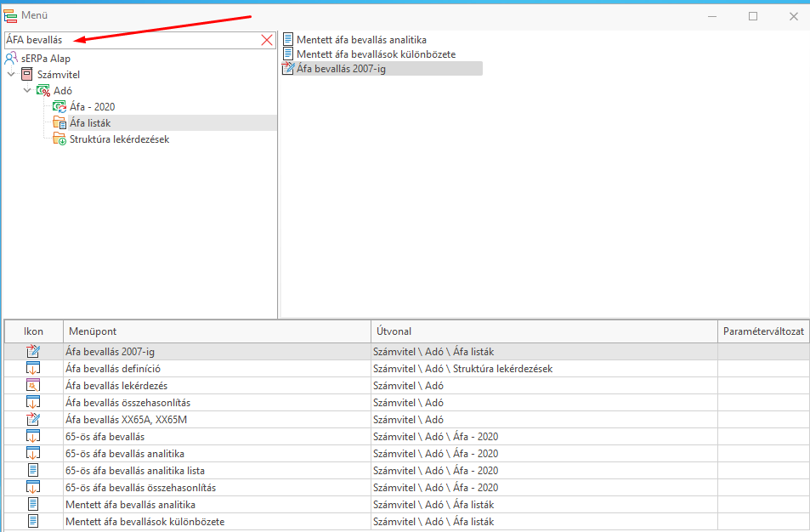Screen dimensions: 810x532
Task: Click icon of 65-ös áfa bevallás összehasonlítás row
Action: [x=33, y=488]
